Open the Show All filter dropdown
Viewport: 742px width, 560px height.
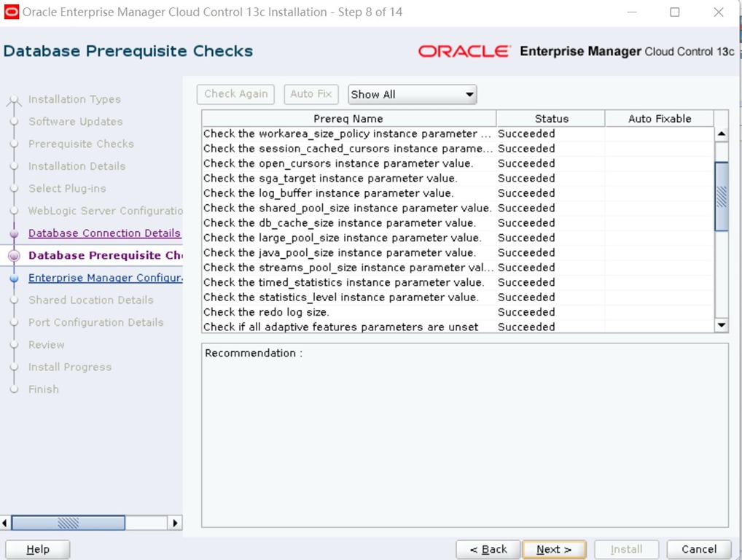coord(412,95)
